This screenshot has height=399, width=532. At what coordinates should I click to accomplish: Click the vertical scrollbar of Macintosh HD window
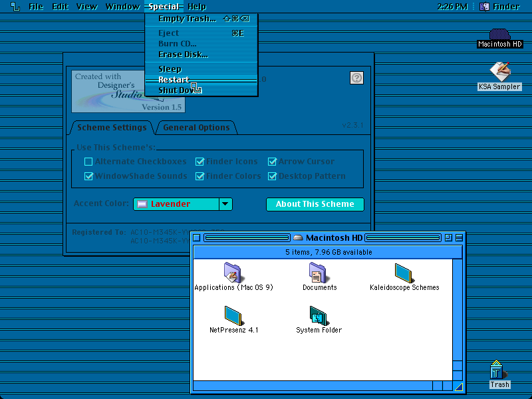click(458, 319)
